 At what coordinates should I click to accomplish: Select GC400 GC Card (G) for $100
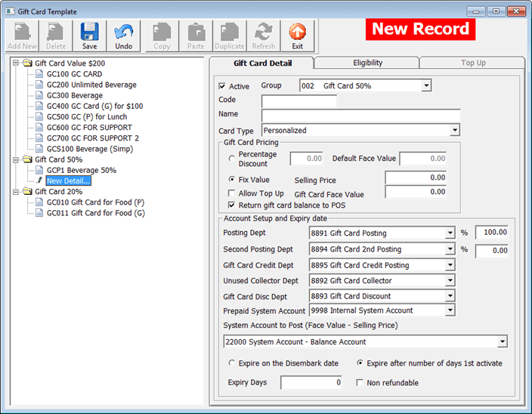tap(94, 106)
